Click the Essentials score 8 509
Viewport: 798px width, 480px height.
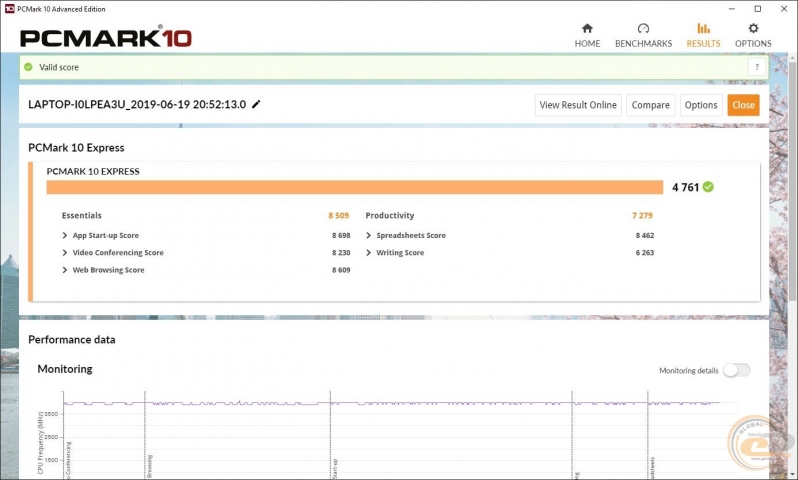click(338, 215)
